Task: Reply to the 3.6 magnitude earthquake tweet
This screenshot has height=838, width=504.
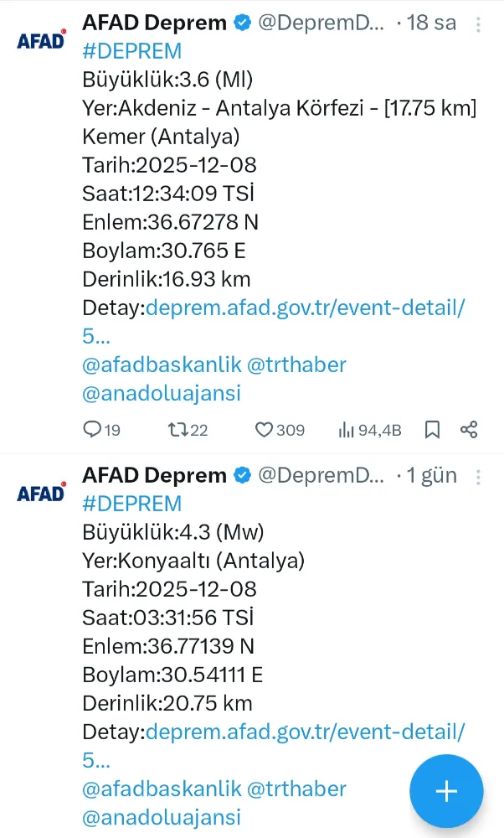Action: coord(90,429)
